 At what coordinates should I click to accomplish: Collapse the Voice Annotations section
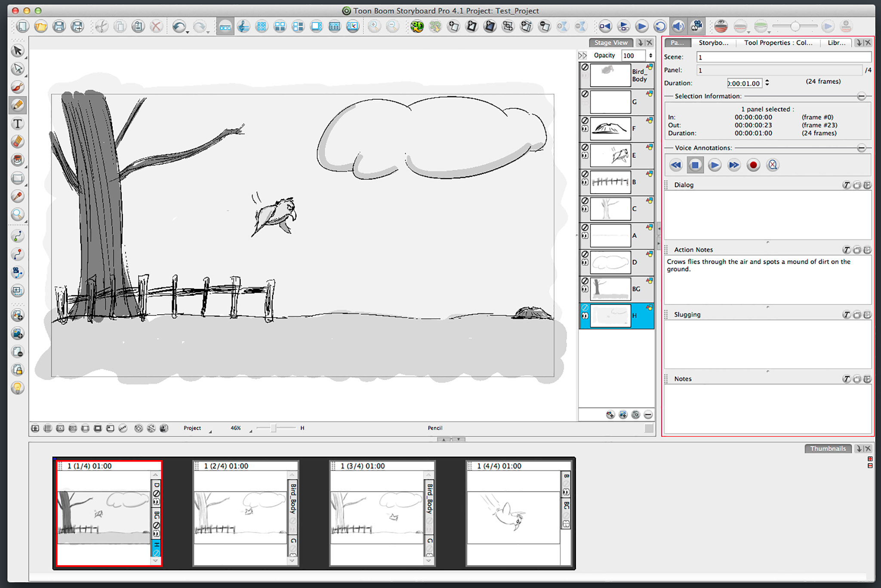tap(861, 148)
